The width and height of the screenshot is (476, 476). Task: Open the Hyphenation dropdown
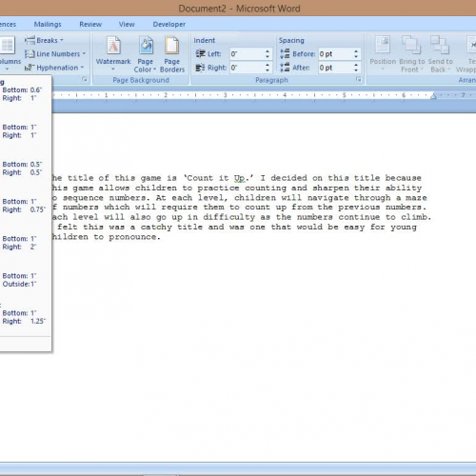pos(54,68)
